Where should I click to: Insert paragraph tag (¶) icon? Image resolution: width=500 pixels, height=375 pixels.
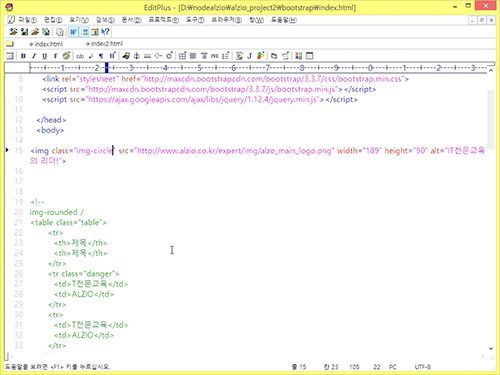(101, 56)
